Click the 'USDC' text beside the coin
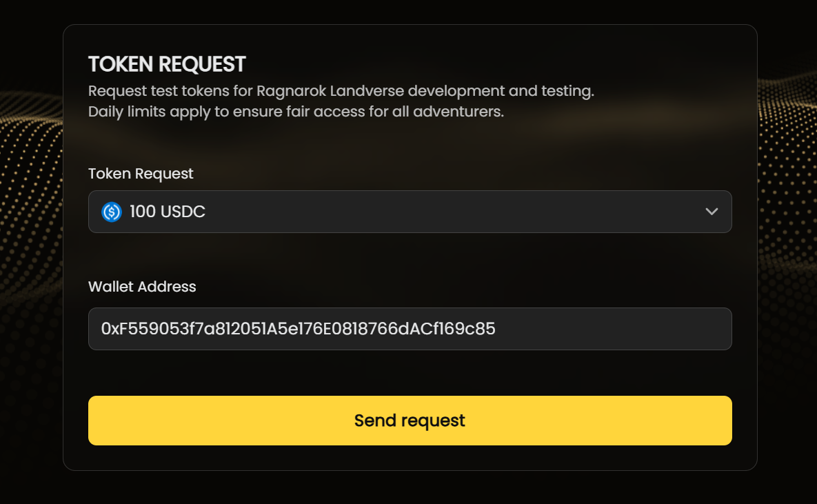 [183, 212]
